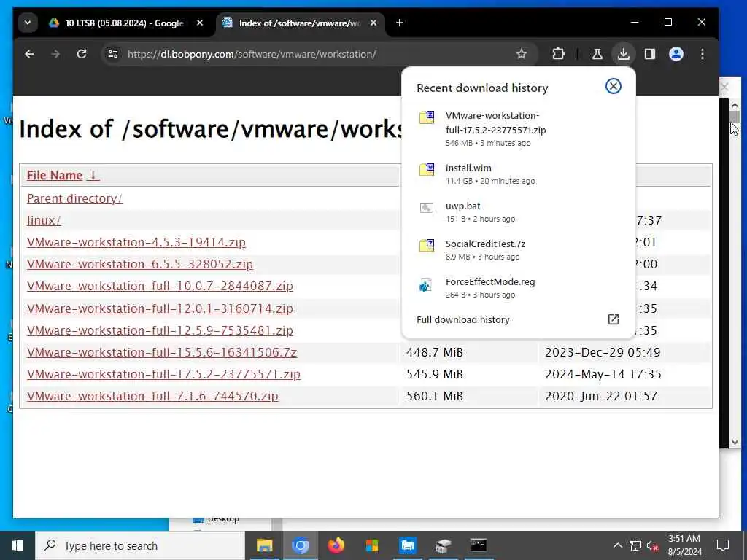Screen dimensions: 747x560
Task: Download VMware-workstation-full-12.0.1-3160714.zip
Action: coord(160,308)
